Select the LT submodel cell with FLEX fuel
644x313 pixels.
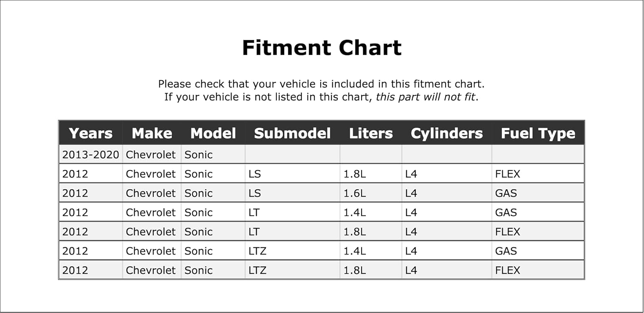(254, 232)
